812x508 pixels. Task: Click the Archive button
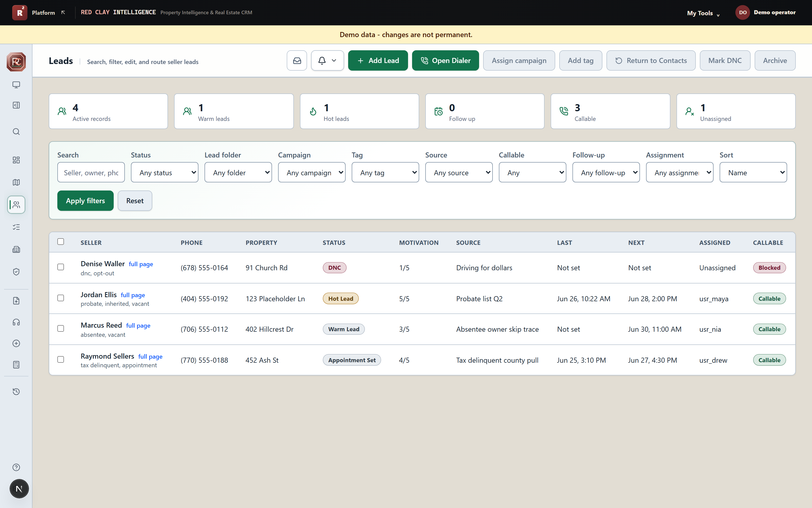pyautogui.click(x=775, y=60)
